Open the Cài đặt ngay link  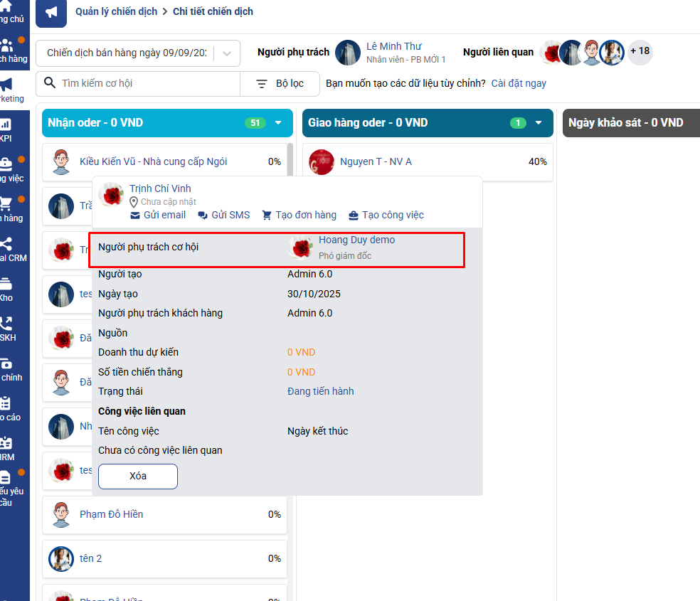pos(519,83)
